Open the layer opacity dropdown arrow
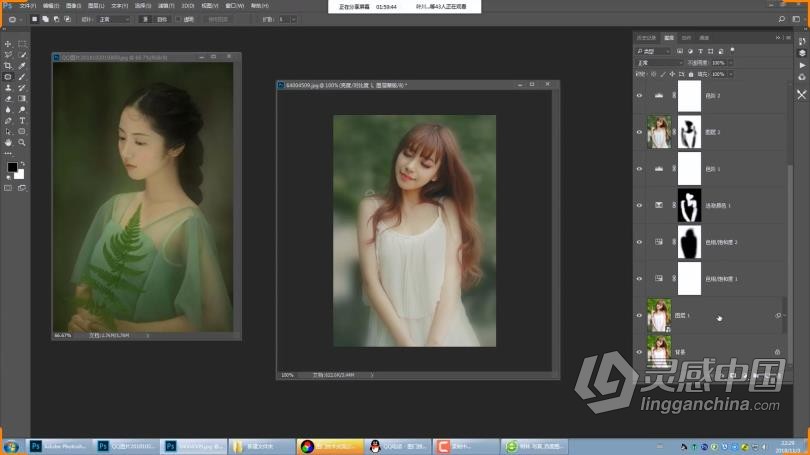This screenshot has height=455, width=810. 730,62
